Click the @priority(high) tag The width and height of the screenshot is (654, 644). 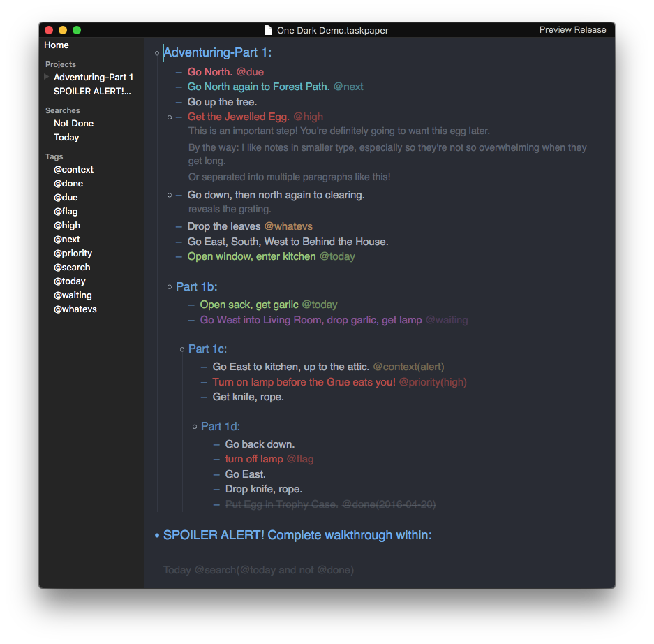[x=433, y=382]
